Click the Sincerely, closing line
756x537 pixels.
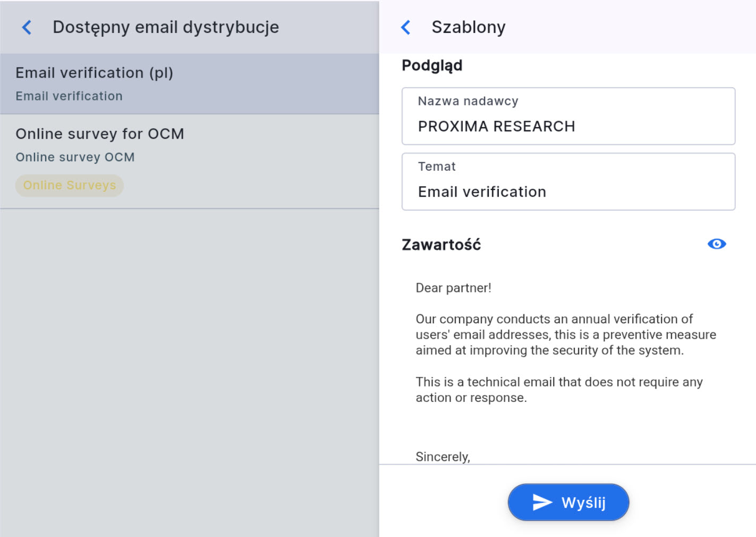(x=443, y=457)
